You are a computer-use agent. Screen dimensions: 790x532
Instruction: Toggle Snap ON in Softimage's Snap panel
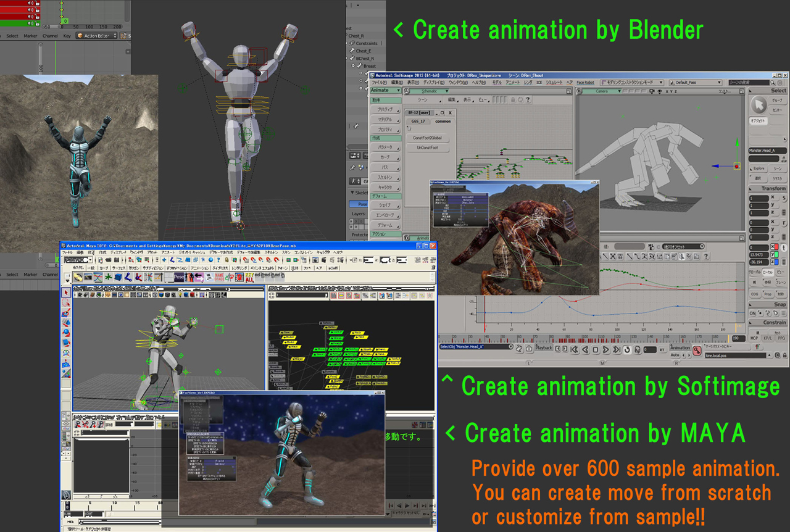(752, 313)
